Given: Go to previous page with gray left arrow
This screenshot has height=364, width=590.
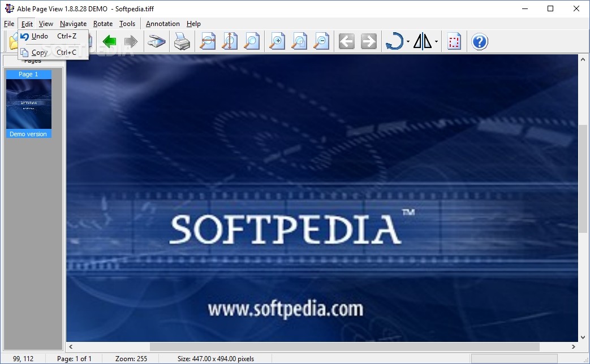Looking at the screenshot, I should (x=347, y=41).
